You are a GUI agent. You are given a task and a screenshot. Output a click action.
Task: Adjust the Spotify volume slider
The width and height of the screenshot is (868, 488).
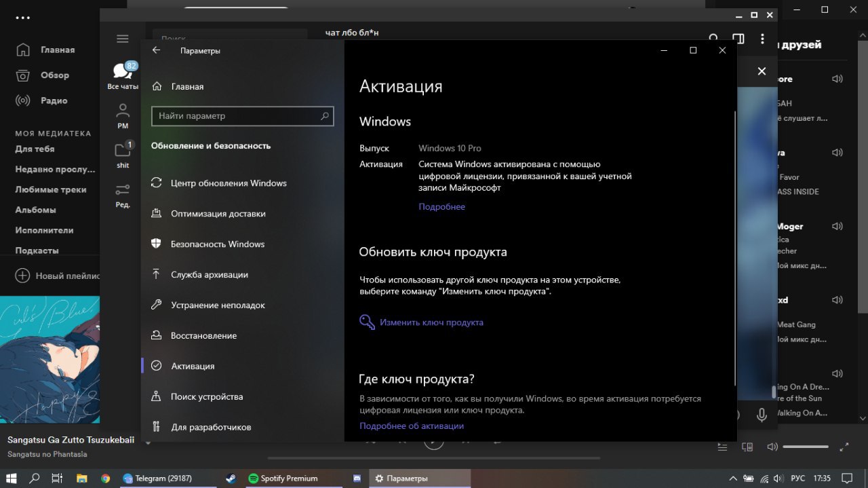(x=806, y=447)
